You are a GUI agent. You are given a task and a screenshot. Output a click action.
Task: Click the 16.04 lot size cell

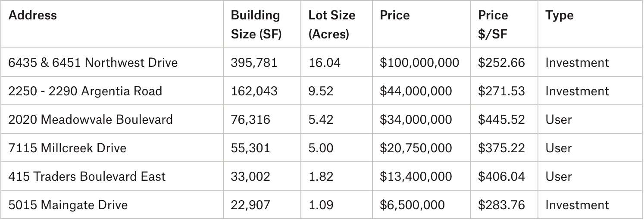click(324, 63)
